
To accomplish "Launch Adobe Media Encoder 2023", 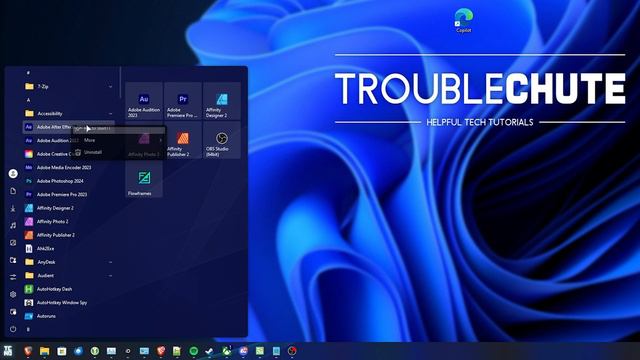I will 69,167.
